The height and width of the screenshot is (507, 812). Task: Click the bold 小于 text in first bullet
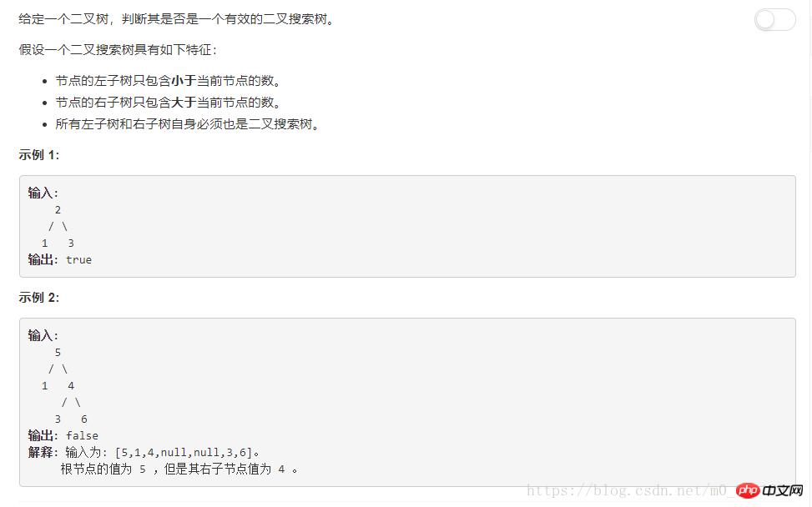(x=184, y=81)
